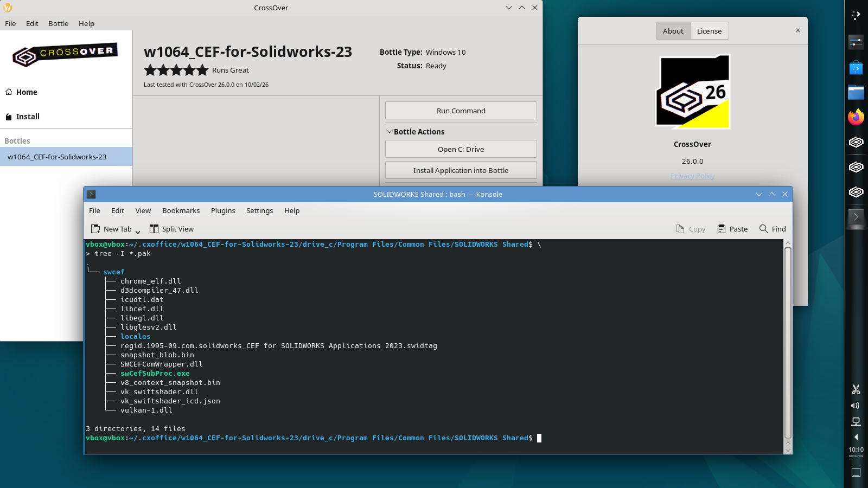Open the network connections tray icon
868x488 pixels.
tap(856, 421)
